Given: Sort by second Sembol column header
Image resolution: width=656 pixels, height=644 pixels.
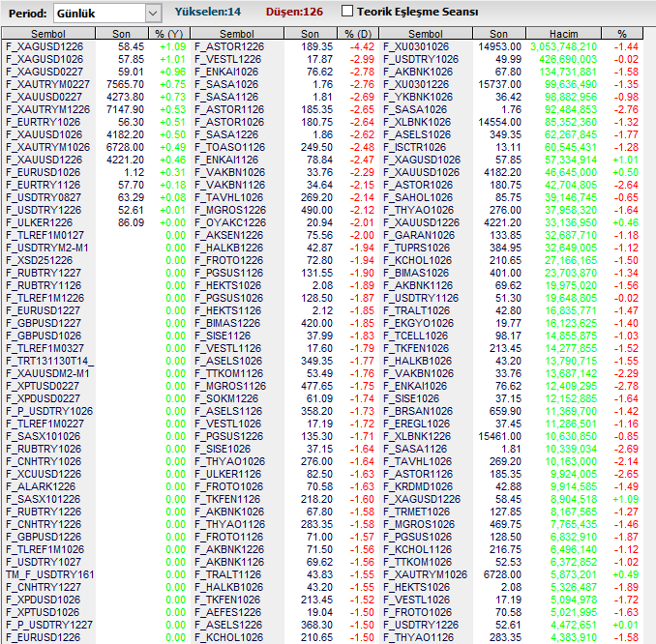Looking at the screenshot, I should click(x=237, y=34).
